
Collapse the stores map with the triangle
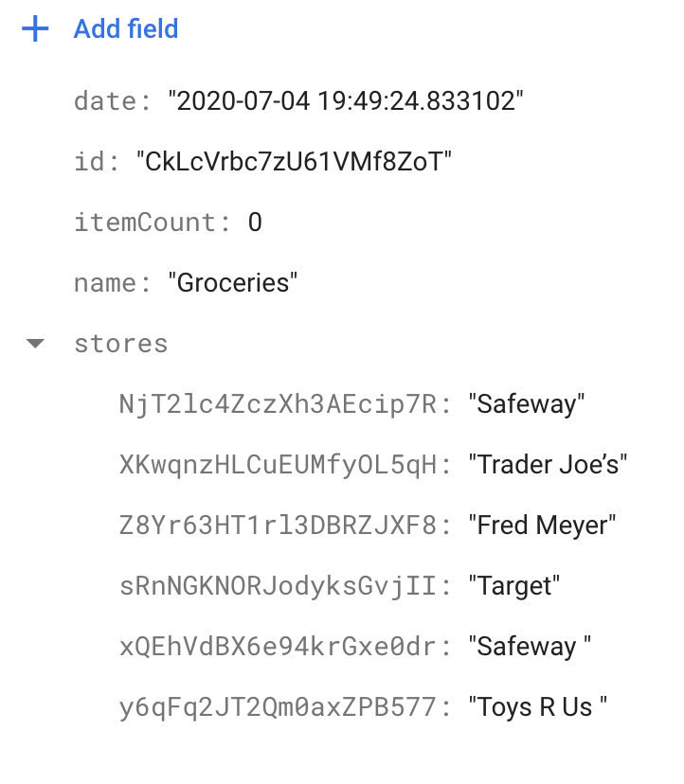click(35, 344)
